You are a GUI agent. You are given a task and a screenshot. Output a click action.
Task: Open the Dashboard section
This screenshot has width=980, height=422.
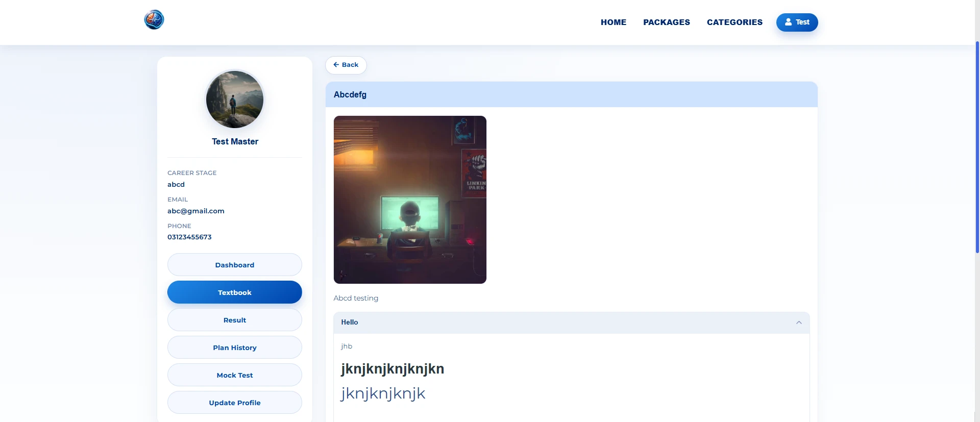(x=235, y=265)
